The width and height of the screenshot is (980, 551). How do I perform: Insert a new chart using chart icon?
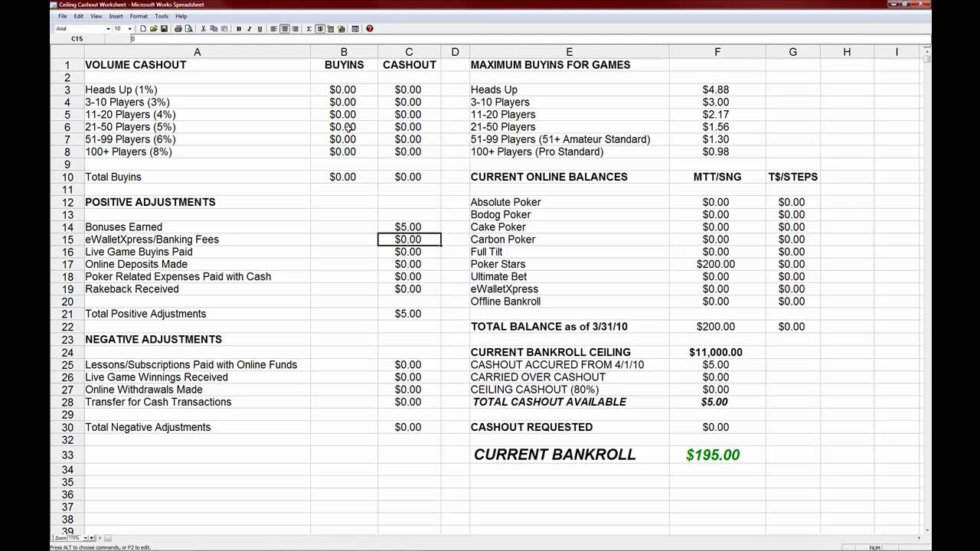[x=341, y=29]
